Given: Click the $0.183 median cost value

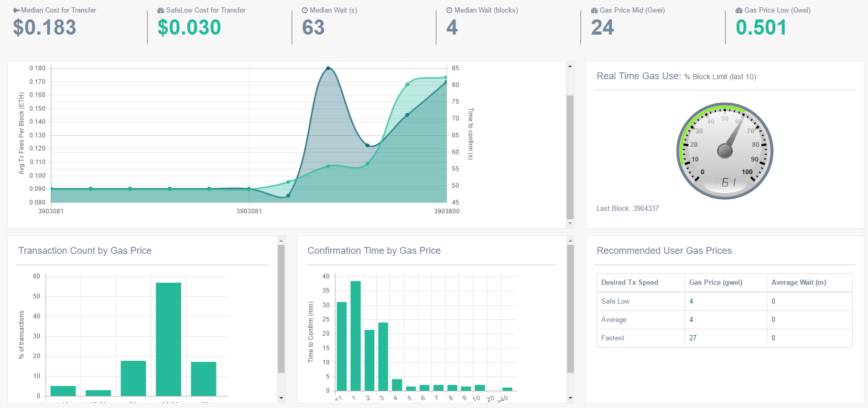Looking at the screenshot, I should coord(45,28).
